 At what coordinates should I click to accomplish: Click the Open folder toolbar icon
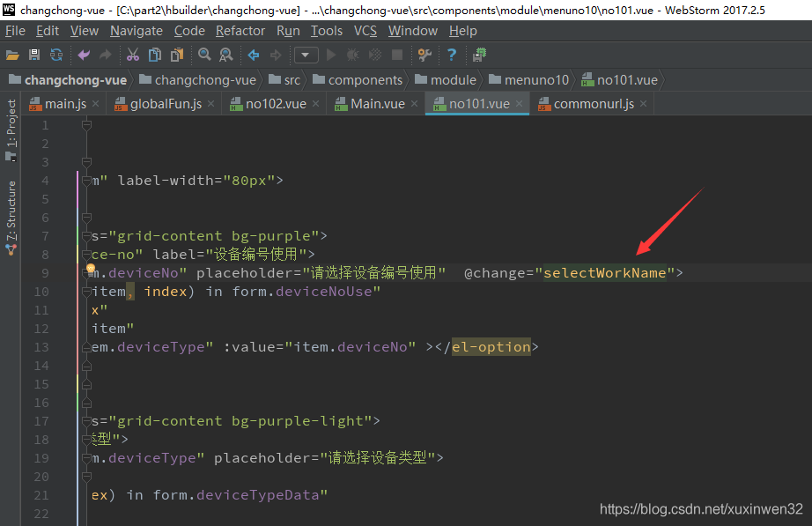pyautogui.click(x=12, y=55)
